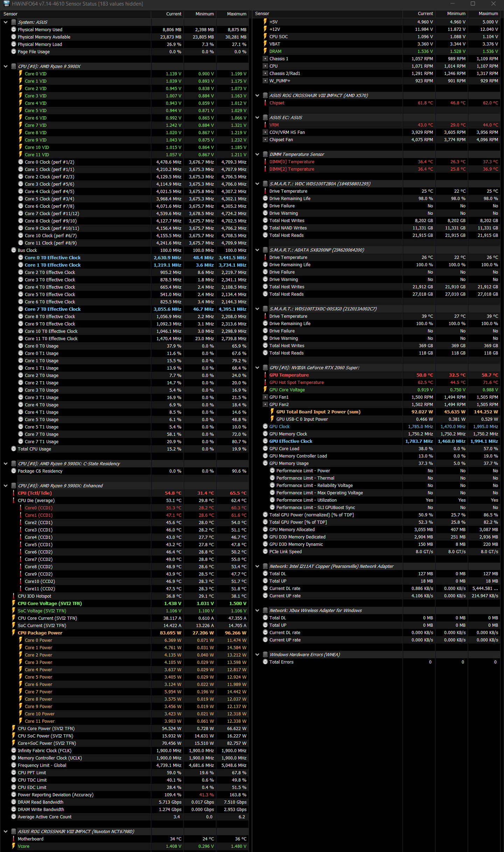The image size is (504, 852).
Task: Click the GPU Fan1 fan icon
Action: [265, 397]
